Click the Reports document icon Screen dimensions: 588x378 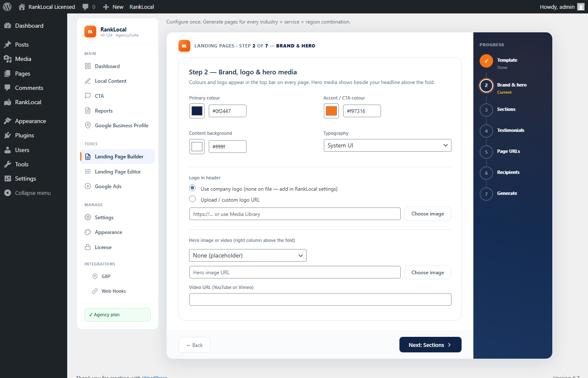[88, 110]
